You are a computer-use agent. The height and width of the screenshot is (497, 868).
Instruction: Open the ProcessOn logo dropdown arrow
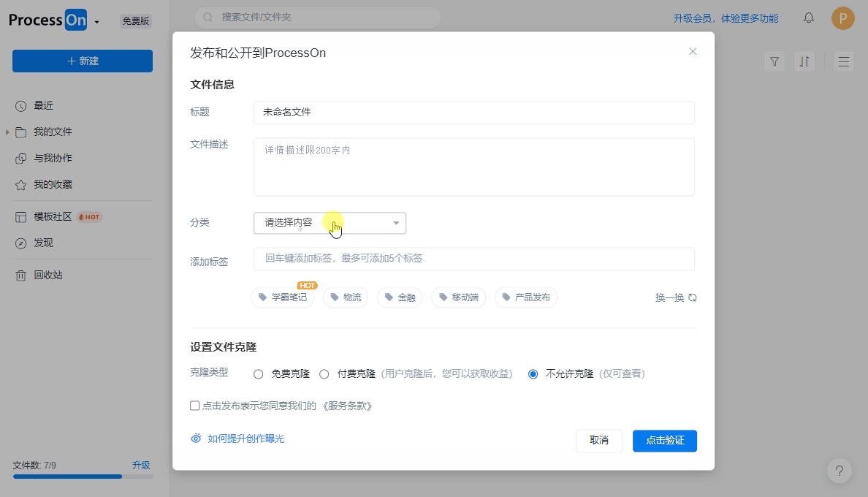[96, 22]
